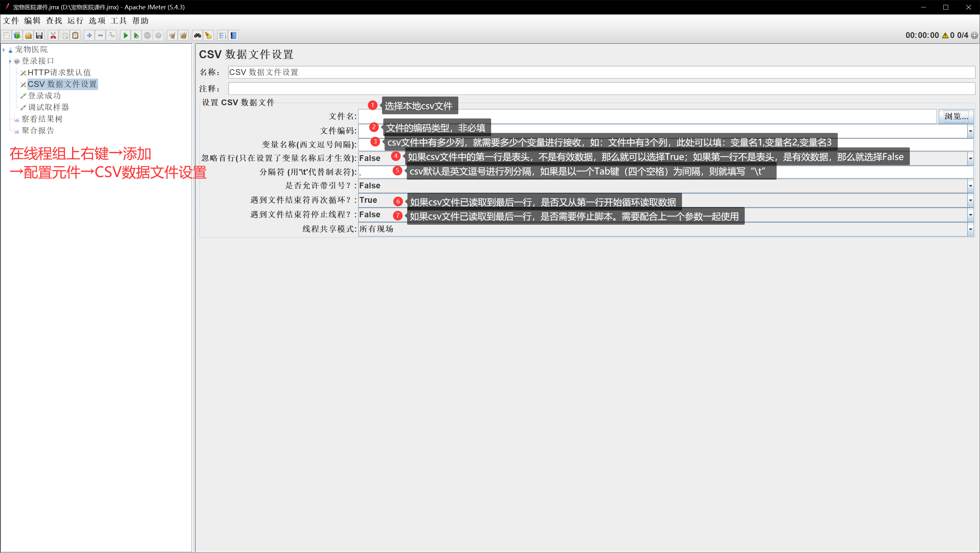The image size is (980, 553).
Task: Click the Help book icon
Action: pos(234,35)
